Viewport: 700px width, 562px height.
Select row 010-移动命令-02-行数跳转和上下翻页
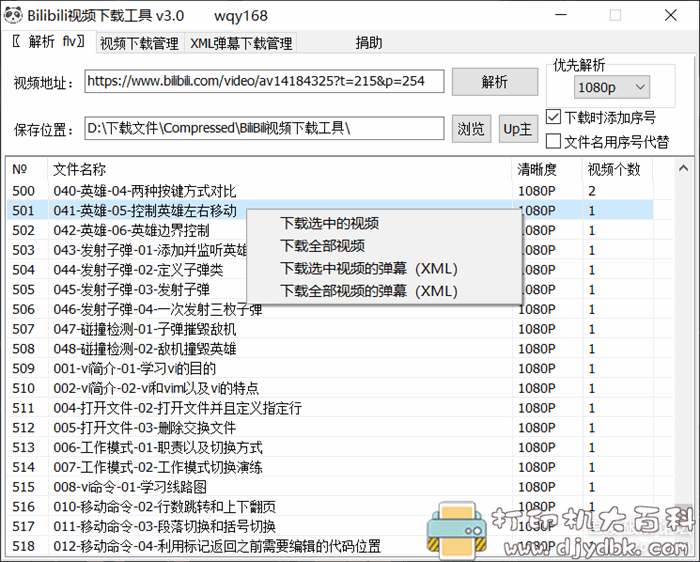(330, 506)
